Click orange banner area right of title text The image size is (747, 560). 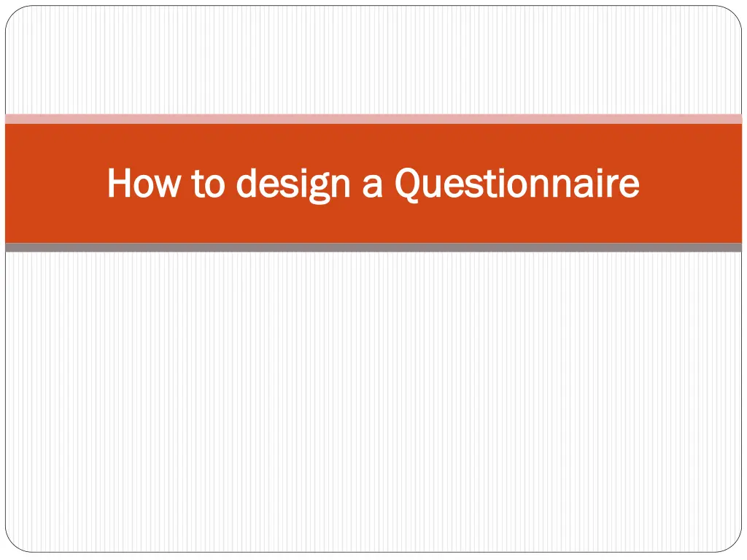[692, 184]
